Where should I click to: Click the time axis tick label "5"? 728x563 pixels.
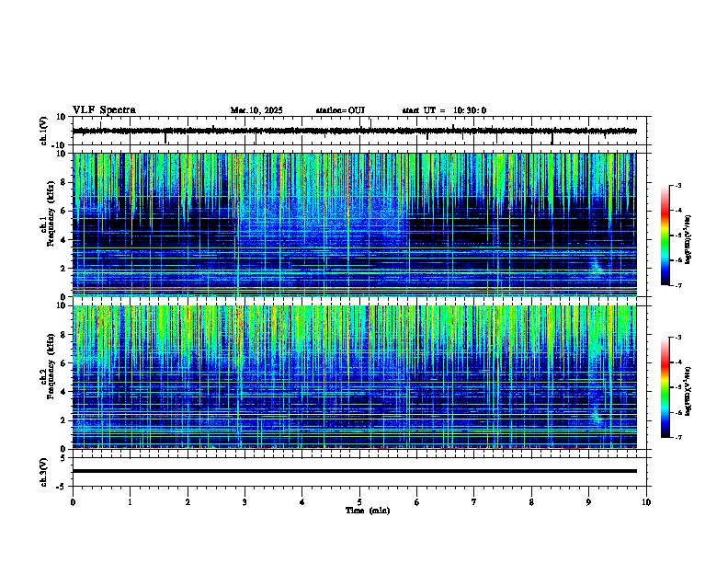point(359,502)
